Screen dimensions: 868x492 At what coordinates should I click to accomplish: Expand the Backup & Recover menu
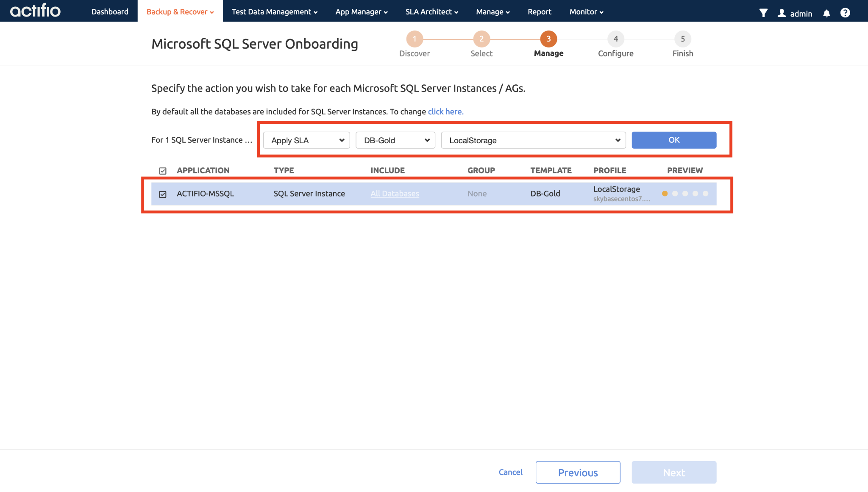pyautogui.click(x=180, y=11)
